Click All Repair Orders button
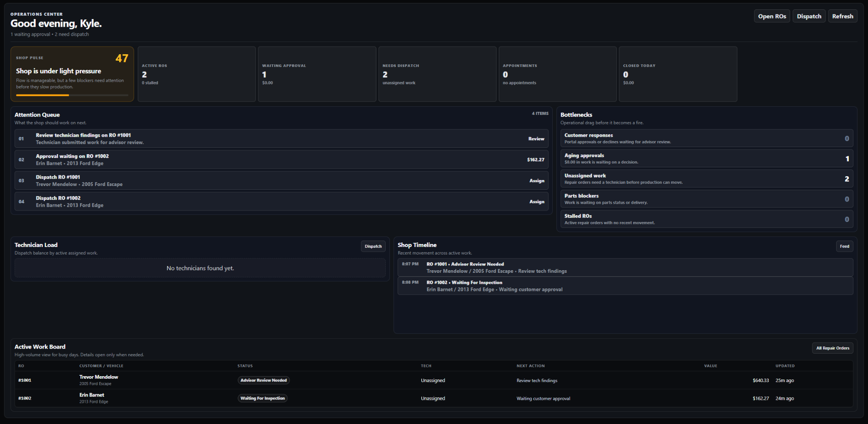 832,348
